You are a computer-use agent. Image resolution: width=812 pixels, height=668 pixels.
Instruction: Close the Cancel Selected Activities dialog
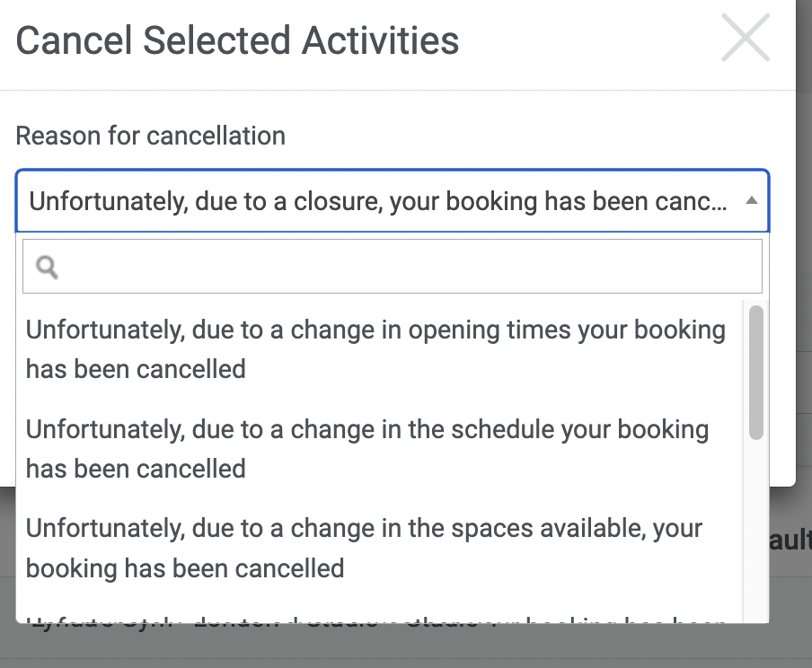click(746, 38)
